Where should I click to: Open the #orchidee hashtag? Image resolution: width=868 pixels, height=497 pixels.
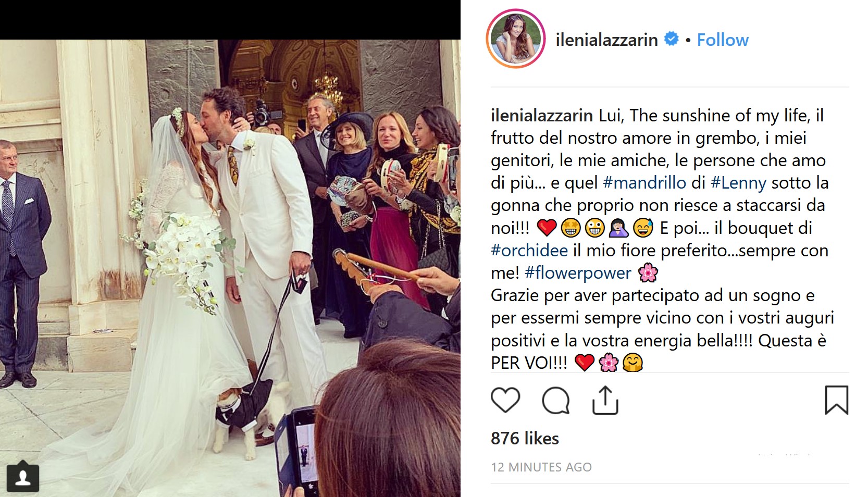point(529,251)
